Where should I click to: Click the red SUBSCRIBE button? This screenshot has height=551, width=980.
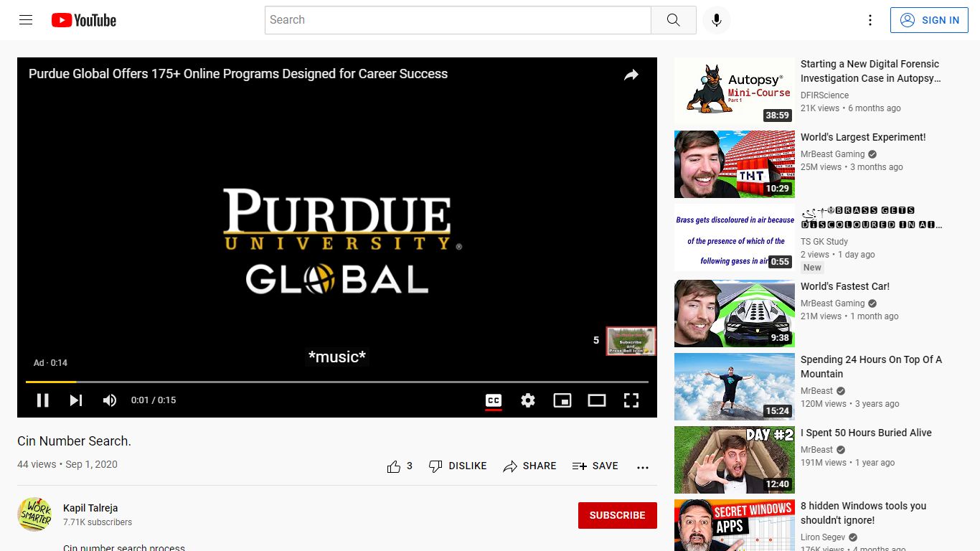pos(618,515)
